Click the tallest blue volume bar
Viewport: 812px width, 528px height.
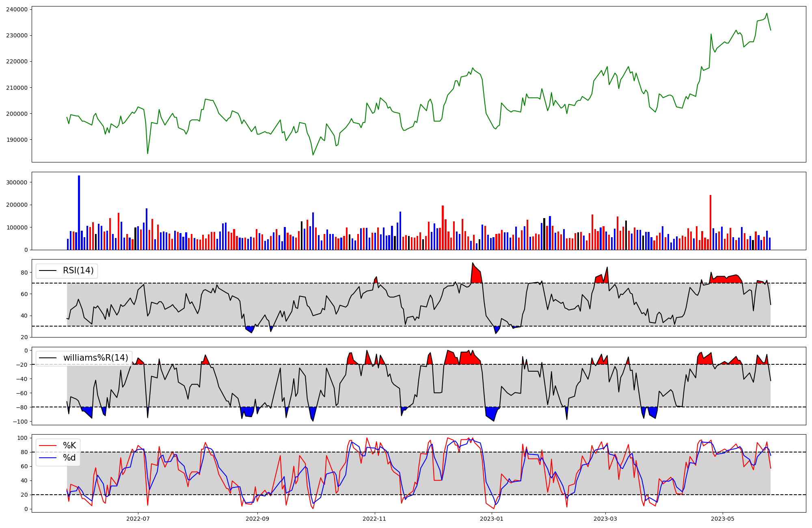pos(79,211)
